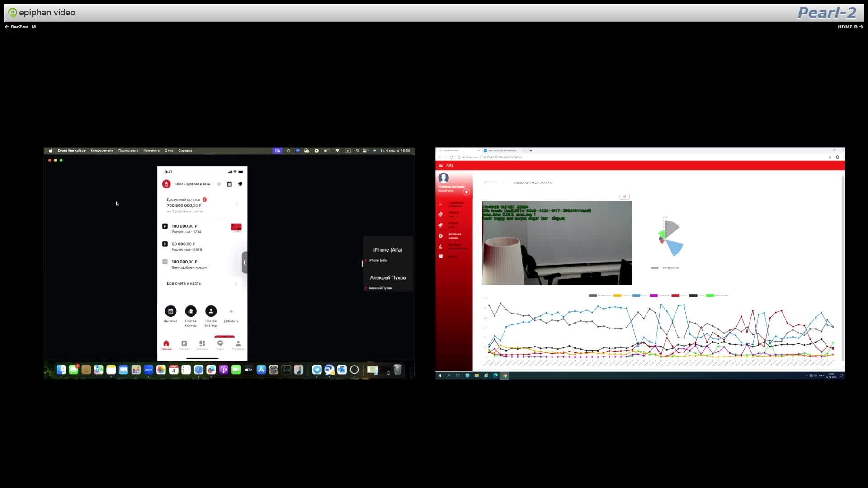The height and width of the screenshot is (488, 868).
Task: Click the hamburger menu icon beside Alfa
Action: point(441,165)
